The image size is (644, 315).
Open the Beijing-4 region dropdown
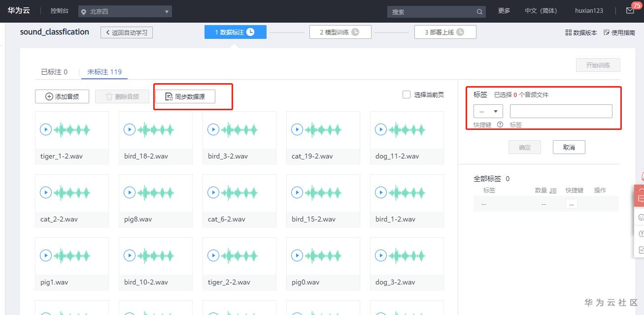[x=125, y=11]
